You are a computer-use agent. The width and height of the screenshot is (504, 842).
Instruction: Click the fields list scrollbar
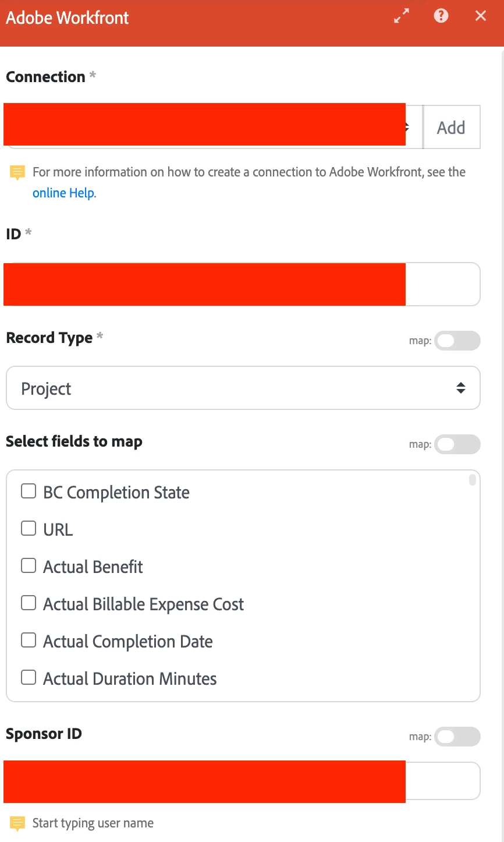[x=473, y=480]
